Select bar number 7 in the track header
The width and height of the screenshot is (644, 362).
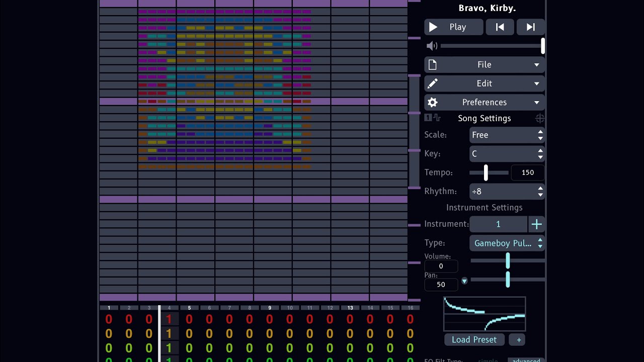(229, 308)
